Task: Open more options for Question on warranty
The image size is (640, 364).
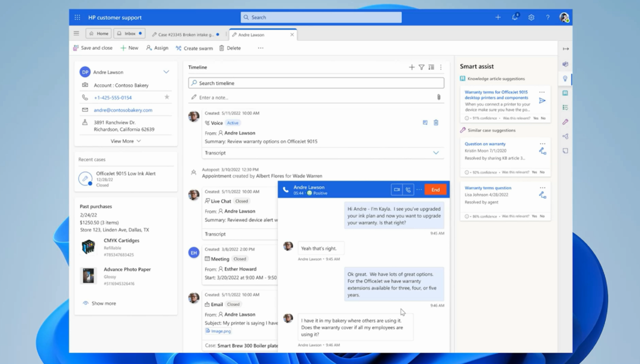Action: 542,143
